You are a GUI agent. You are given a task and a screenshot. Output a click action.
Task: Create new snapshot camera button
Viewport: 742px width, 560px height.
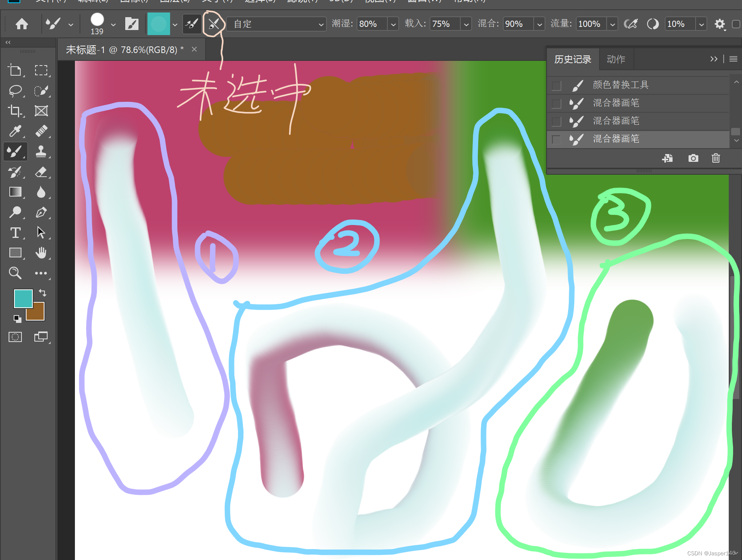click(x=693, y=158)
